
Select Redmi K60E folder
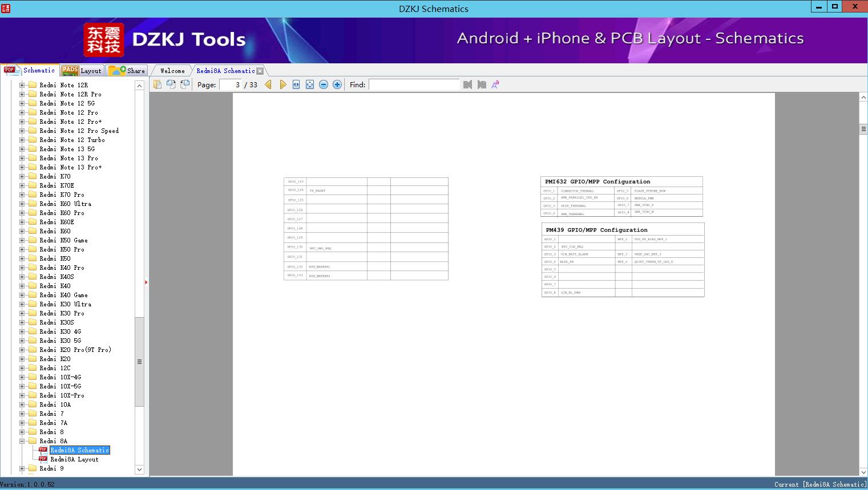pyautogui.click(x=56, y=222)
